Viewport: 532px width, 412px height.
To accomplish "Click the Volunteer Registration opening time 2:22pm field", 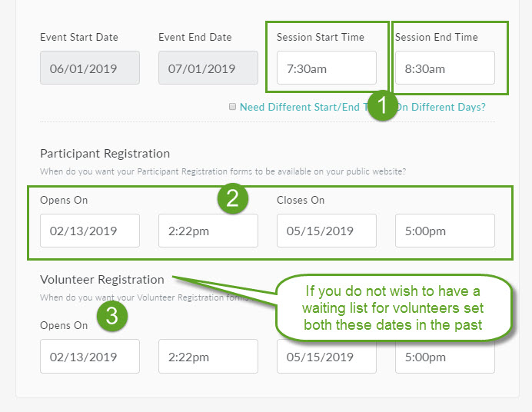I will (208, 357).
